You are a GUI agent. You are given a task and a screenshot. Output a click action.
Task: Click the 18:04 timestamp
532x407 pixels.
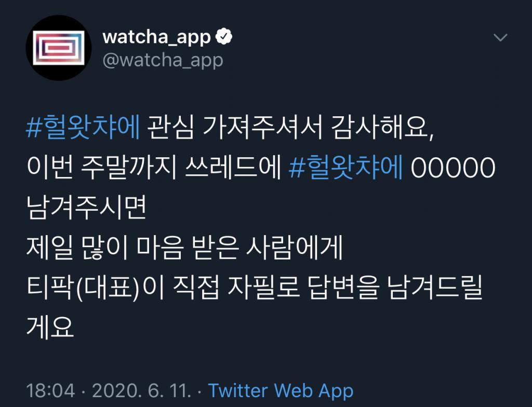pos(50,390)
